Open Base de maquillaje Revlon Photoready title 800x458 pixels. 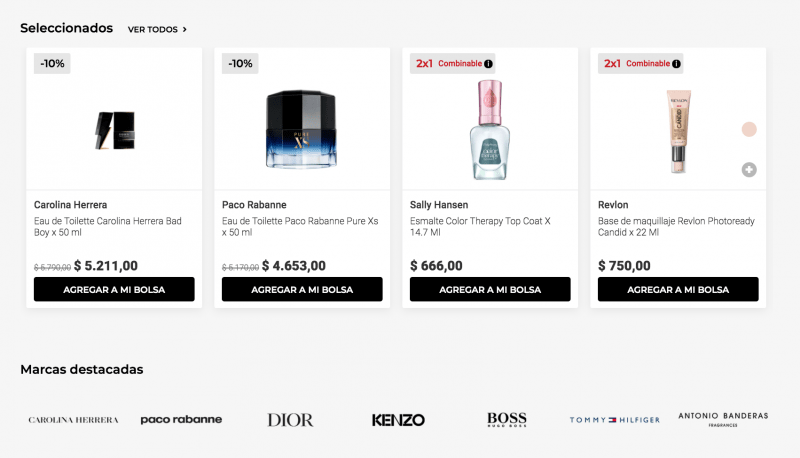tap(676, 226)
